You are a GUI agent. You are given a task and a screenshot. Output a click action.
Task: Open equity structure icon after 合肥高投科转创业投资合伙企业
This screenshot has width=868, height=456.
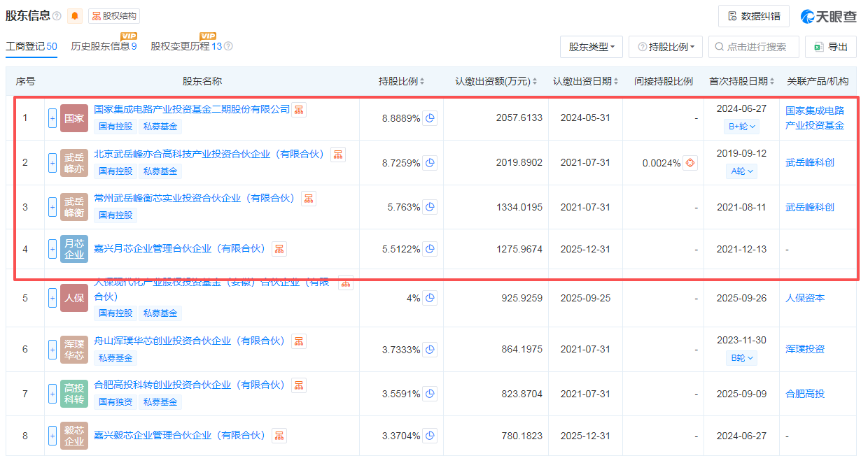coord(299,385)
